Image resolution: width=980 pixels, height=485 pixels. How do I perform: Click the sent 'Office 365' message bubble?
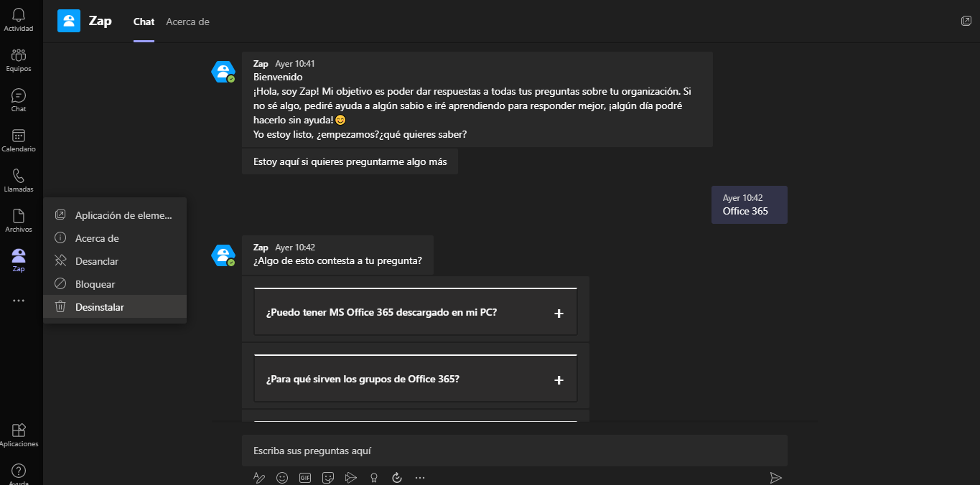[x=750, y=204]
